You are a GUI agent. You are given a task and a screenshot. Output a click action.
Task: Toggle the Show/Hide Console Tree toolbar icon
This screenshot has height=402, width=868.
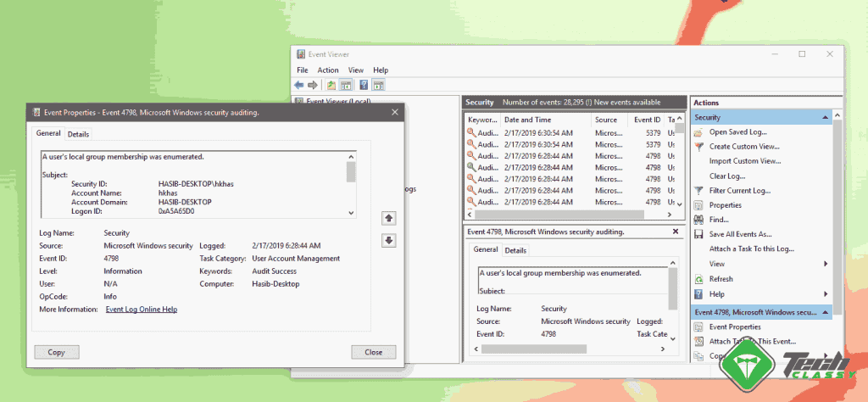[346, 85]
